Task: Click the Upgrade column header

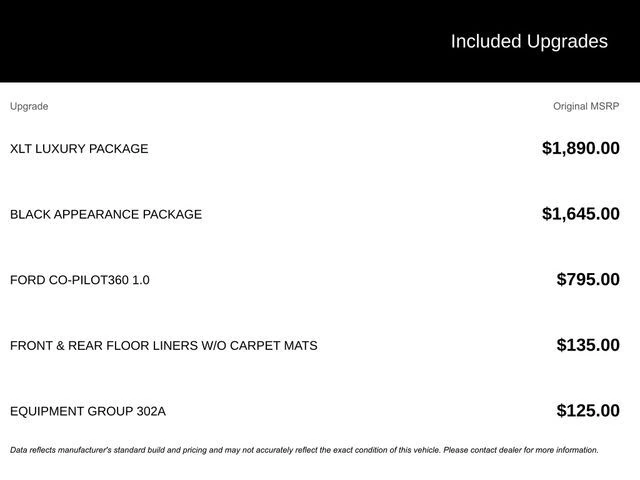Action: point(29,106)
